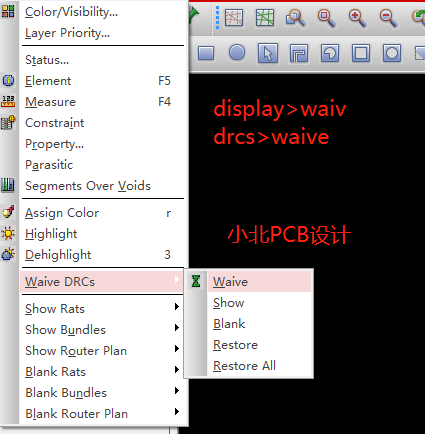
Task: Expand the Blank Bundles submenu arrow
Action: [177, 391]
